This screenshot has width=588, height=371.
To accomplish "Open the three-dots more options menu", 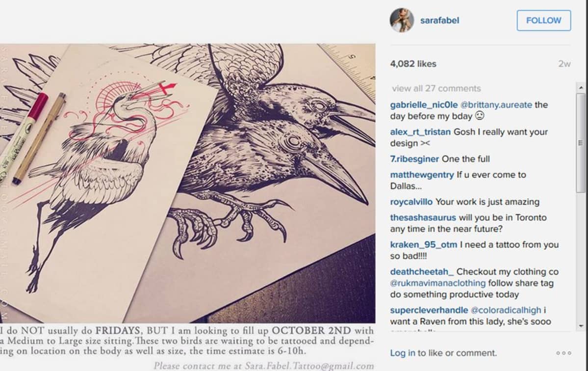I will point(563,353).
